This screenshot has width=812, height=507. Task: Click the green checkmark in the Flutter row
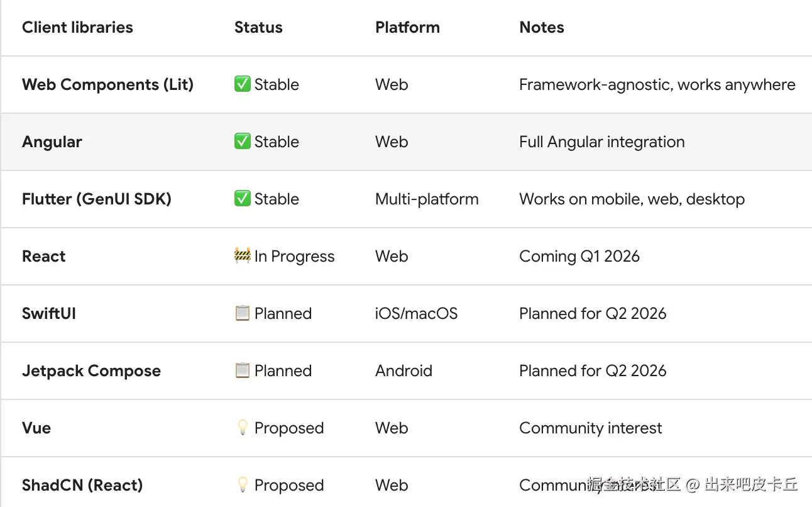[x=242, y=199]
